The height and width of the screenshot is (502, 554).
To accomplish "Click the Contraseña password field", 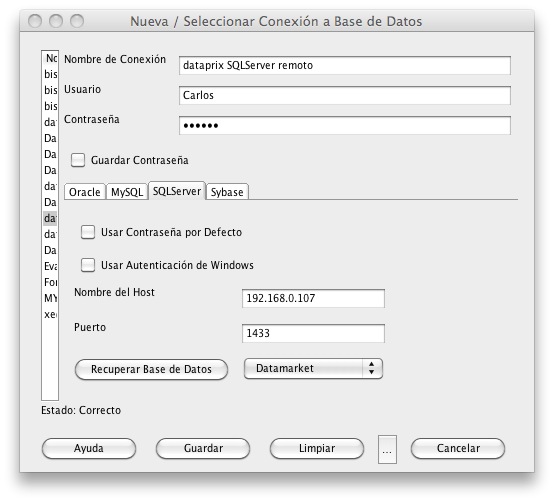I will [344, 125].
